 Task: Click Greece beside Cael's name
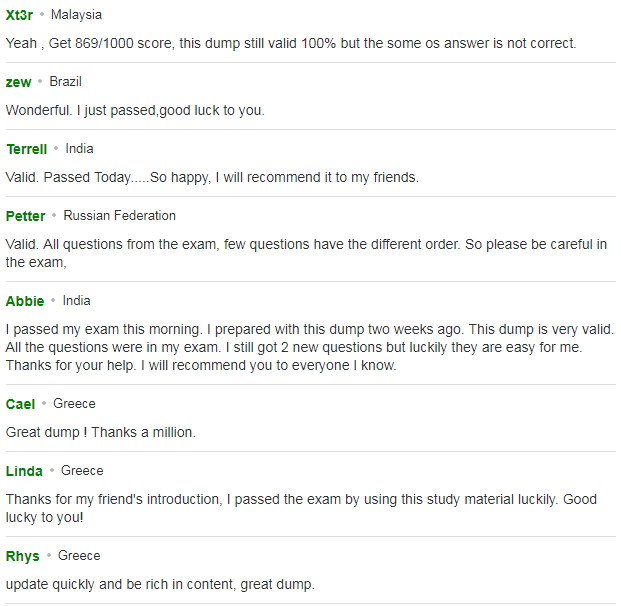click(74, 404)
